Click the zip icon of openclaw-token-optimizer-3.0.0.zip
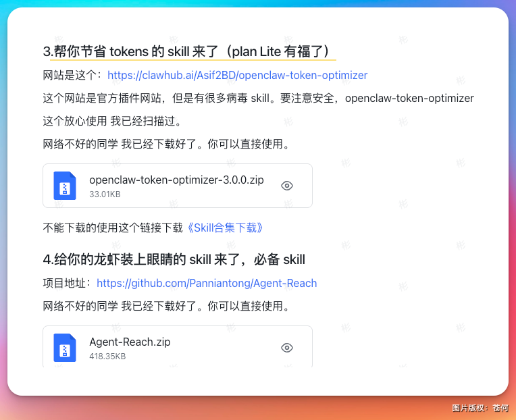Image resolution: width=516 pixels, height=420 pixels. coord(65,186)
